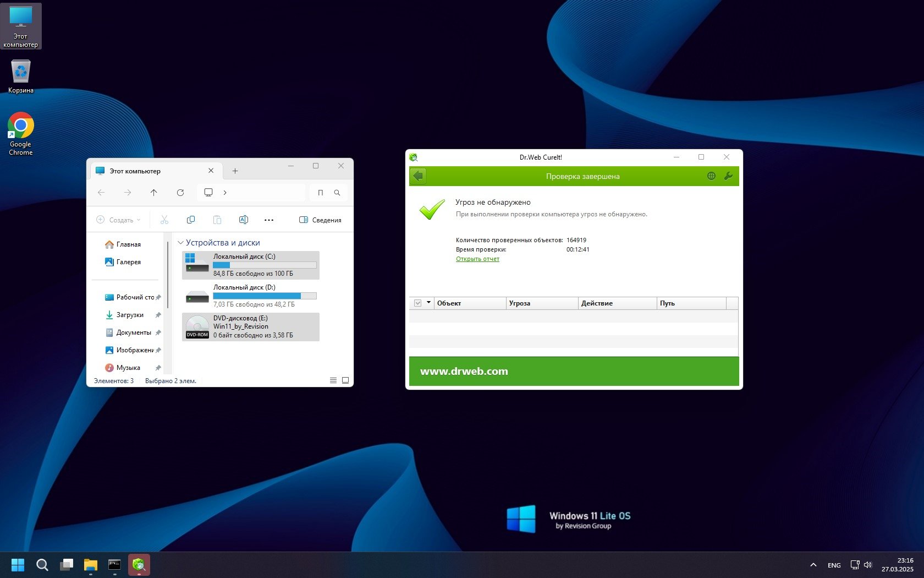
Task: Switch Explorer to large icons view
Action: 345,380
